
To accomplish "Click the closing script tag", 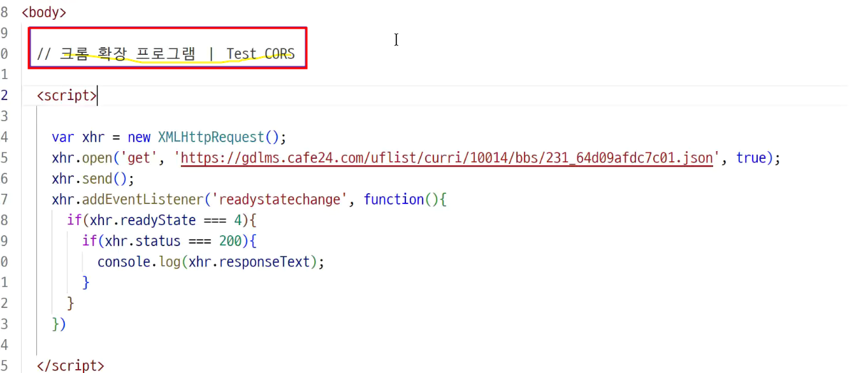I will [70, 366].
